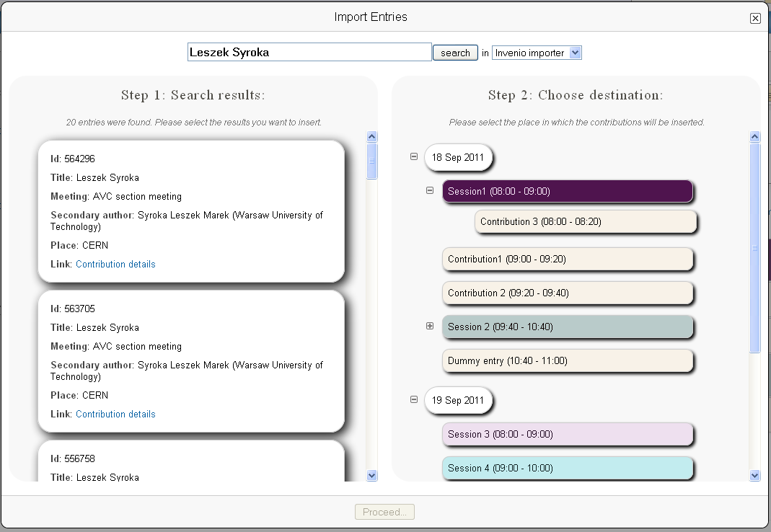Select Session 2 (09:40 - 10:40)
This screenshot has width=771, height=532.
pyautogui.click(x=568, y=327)
